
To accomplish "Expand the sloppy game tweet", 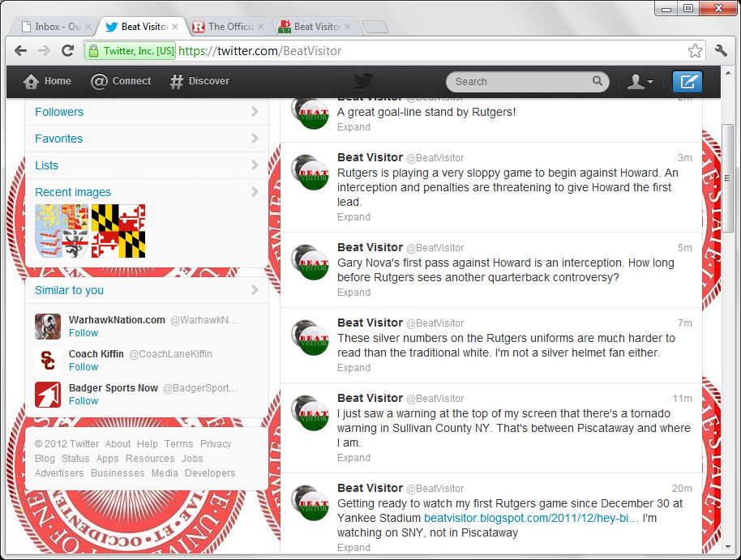I will tap(353, 217).
